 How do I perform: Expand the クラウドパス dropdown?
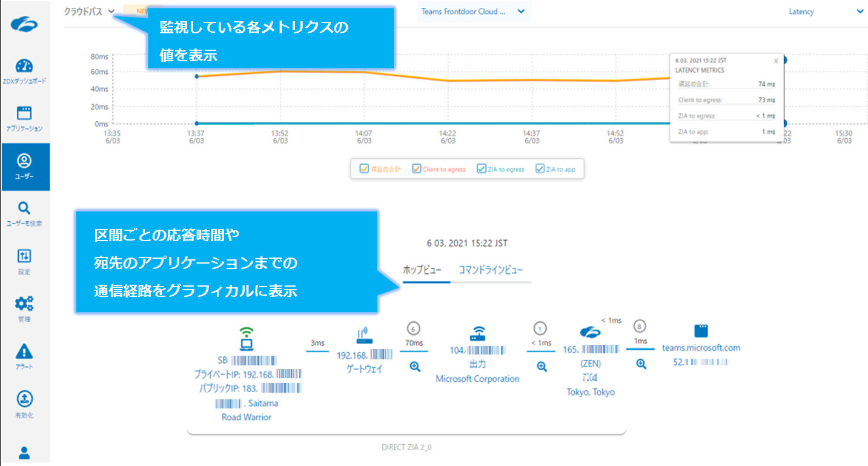tap(90, 11)
